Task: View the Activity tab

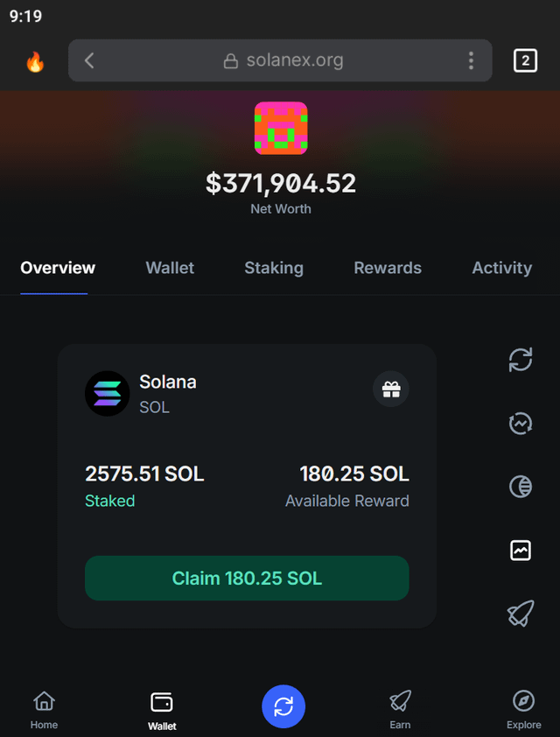Action: tap(501, 269)
